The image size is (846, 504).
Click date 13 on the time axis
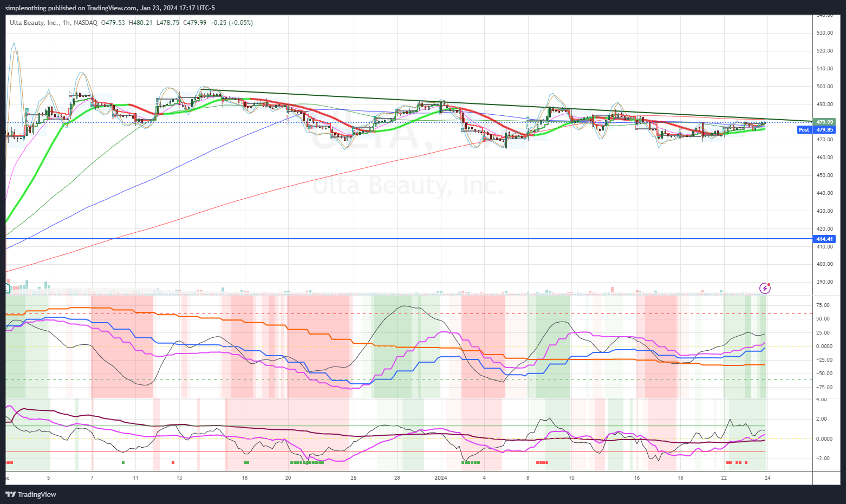(179, 478)
